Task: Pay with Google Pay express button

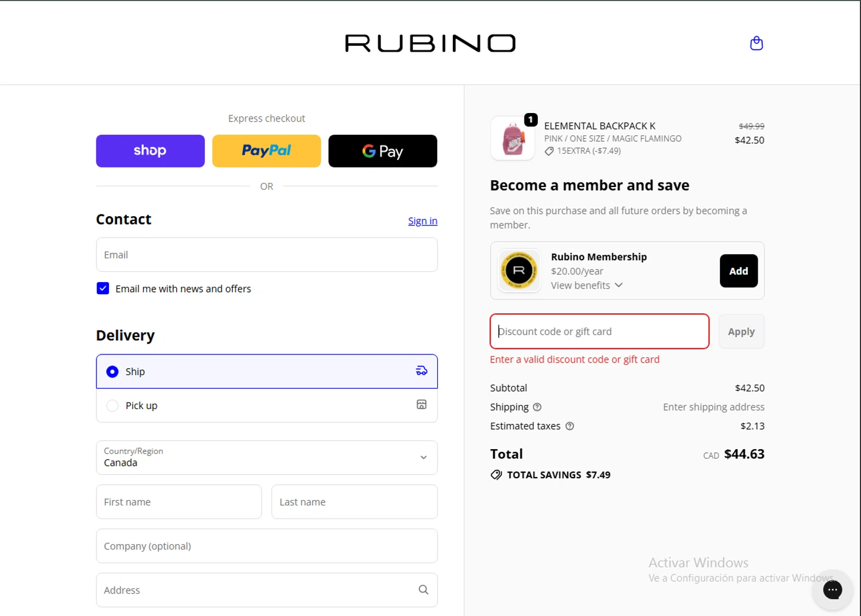Action: (383, 151)
